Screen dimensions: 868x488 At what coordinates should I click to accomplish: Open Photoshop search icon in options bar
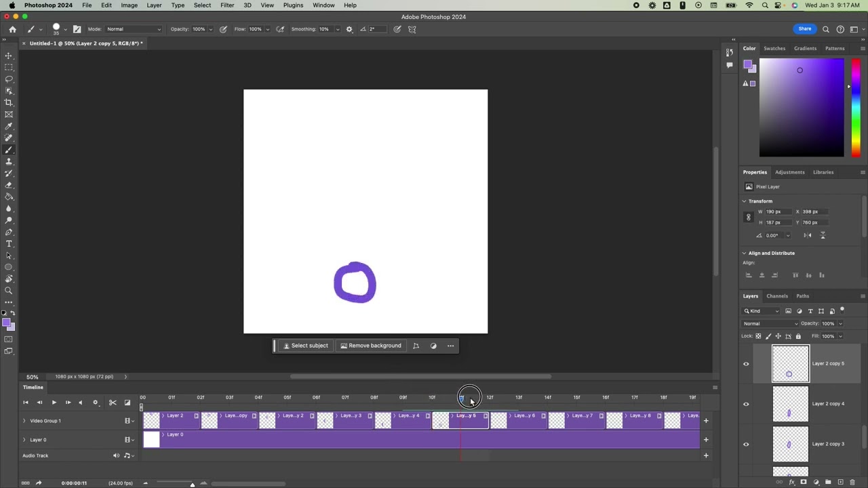click(825, 29)
